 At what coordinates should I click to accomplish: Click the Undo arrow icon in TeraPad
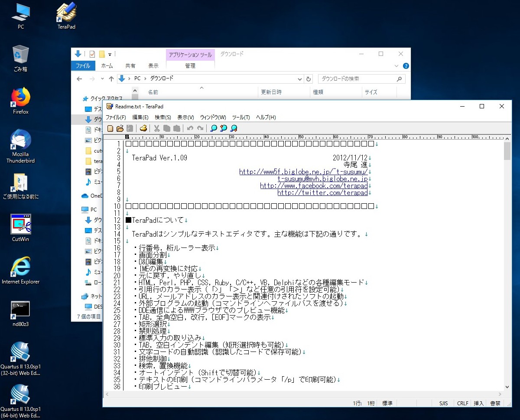tap(190, 128)
